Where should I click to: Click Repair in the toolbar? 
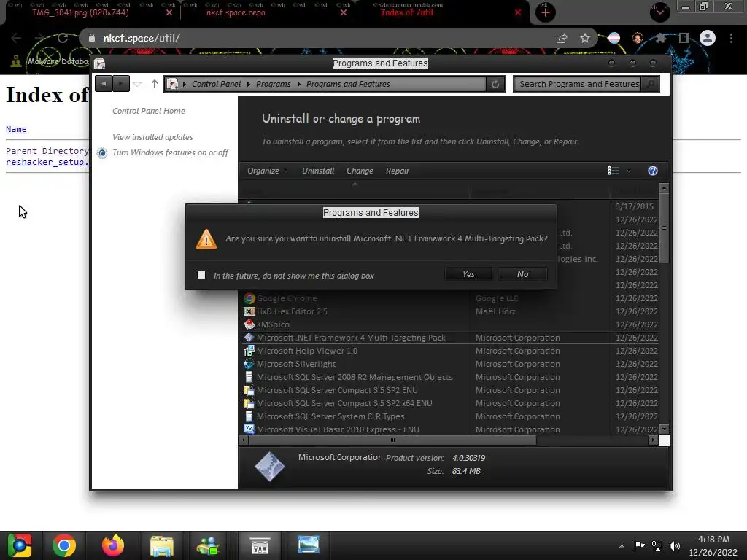click(x=398, y=171)
